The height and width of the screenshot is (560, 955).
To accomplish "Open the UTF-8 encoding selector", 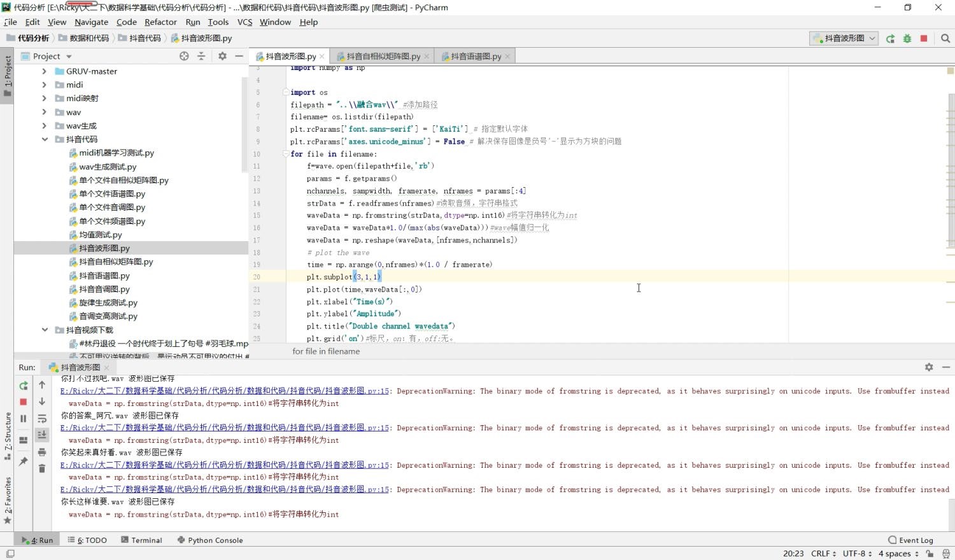I will tap(857, 554).
